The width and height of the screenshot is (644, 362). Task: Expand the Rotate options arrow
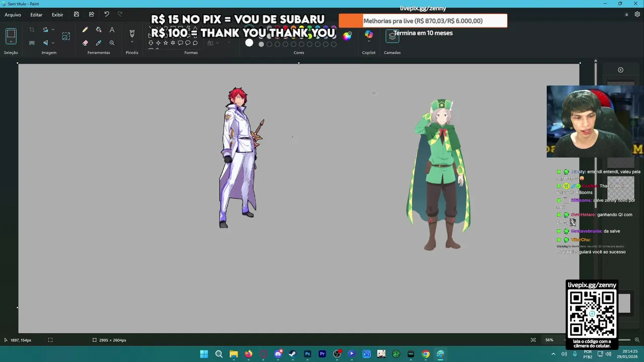point(53,30)
